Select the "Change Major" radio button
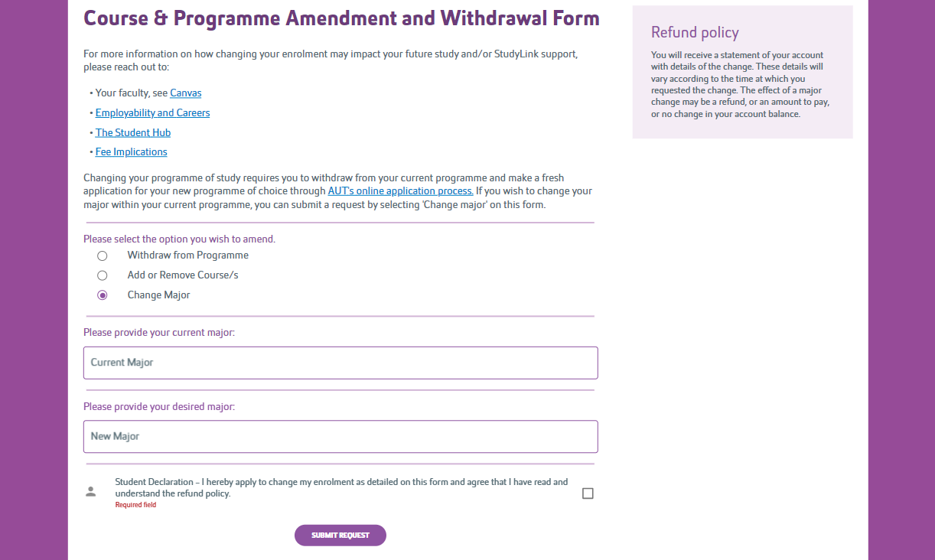Screen dimensions: 935x560 click(x=103, y=295)
